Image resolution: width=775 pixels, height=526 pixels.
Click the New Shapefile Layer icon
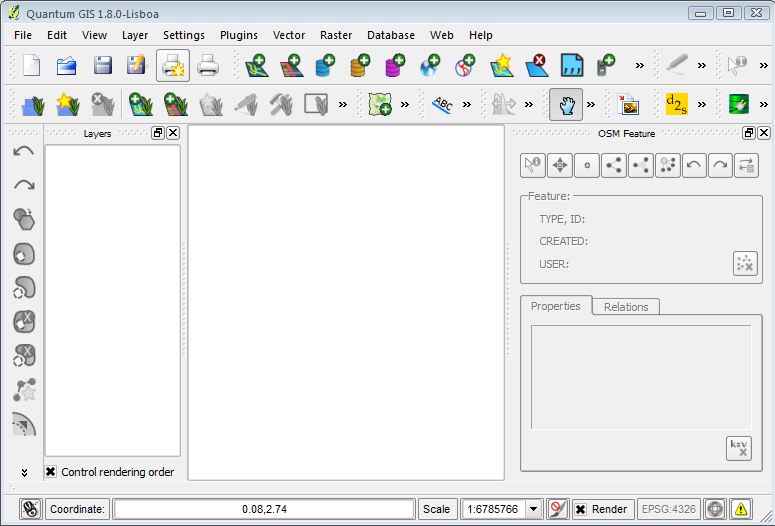pyautogui.click(x=502, y=65)
